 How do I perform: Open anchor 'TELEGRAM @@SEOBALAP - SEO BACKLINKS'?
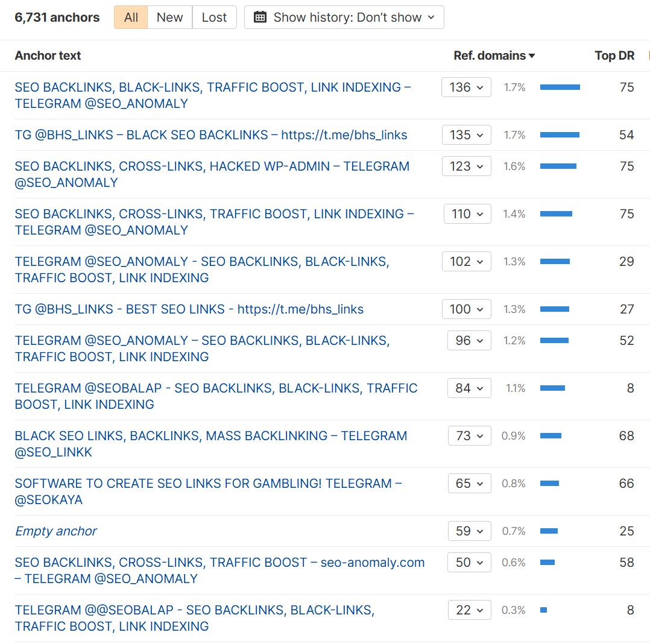tap(195, 618)
